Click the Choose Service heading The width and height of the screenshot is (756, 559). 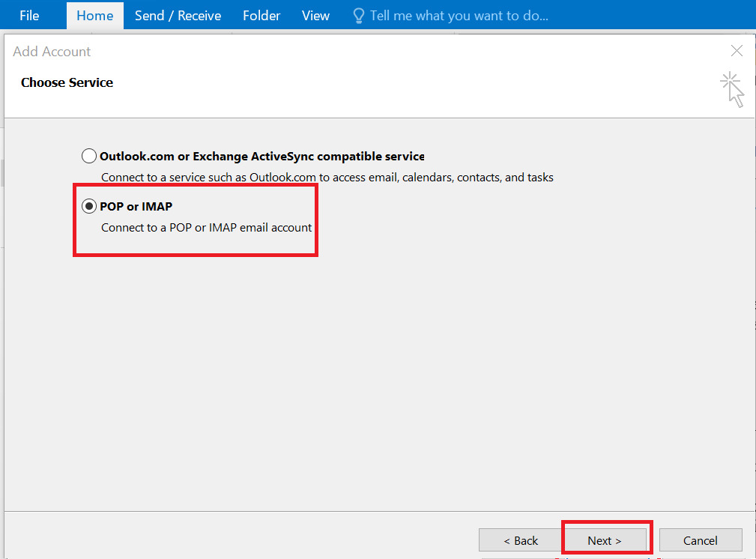point(67,82)
